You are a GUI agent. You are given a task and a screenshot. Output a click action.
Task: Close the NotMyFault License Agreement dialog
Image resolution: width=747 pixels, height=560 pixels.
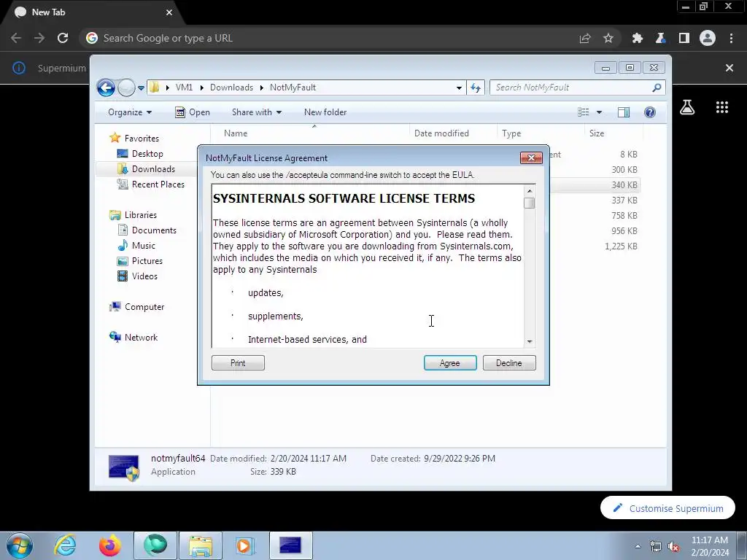tap(531, 157)
